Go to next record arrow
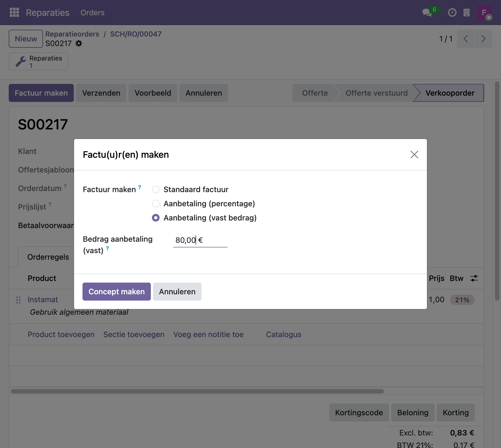 point(483,39)
